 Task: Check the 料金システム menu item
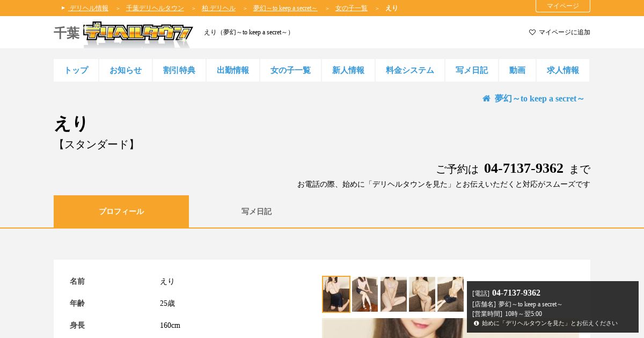click(410, 70)
